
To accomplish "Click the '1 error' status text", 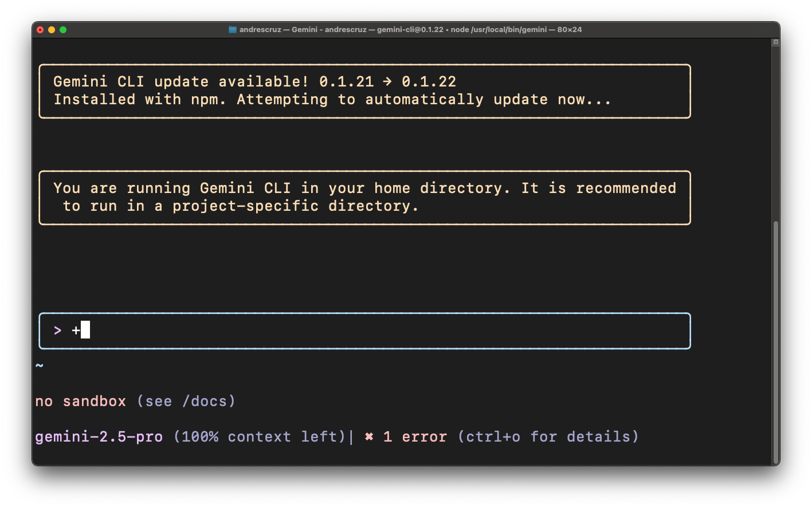I will tap(415, 437).
